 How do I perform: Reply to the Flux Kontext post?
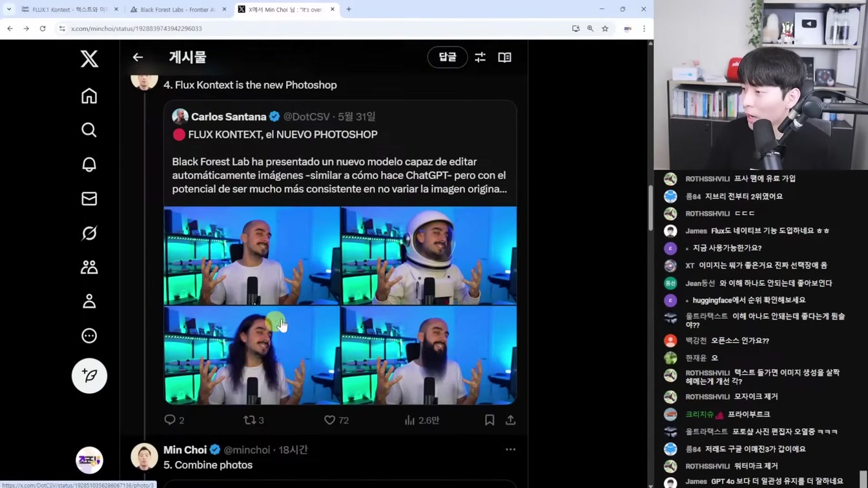click(174, 420)
